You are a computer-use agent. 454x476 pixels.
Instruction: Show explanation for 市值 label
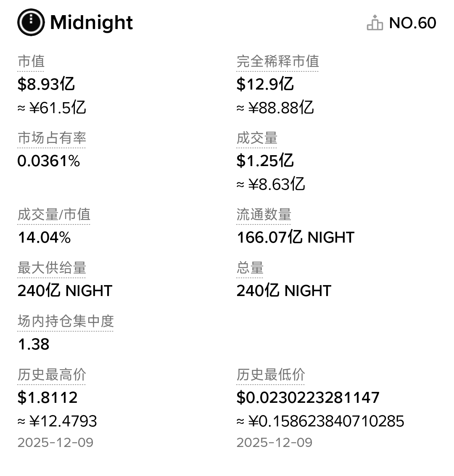click(31, 61)
